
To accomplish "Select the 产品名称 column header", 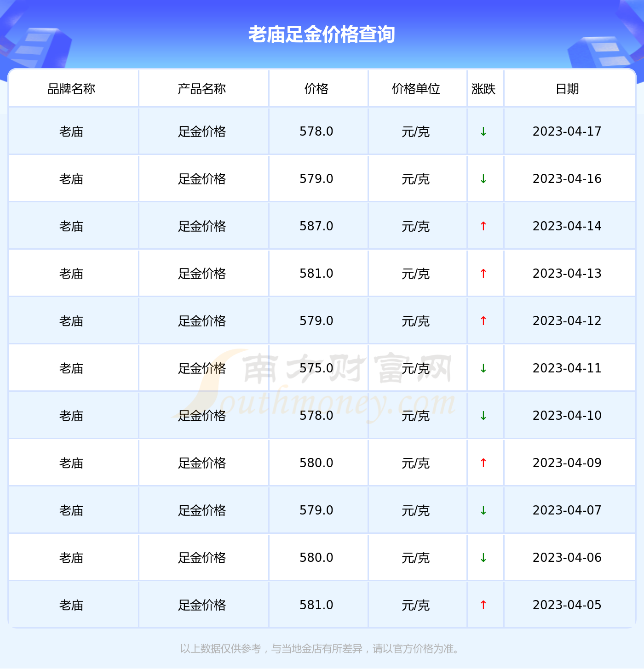I will 202,89.
